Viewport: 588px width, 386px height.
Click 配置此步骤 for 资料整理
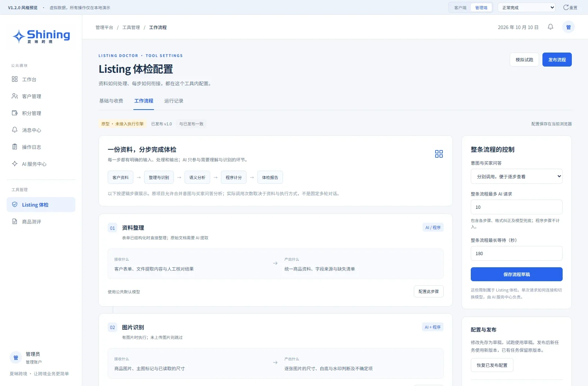tap(429, 292)
